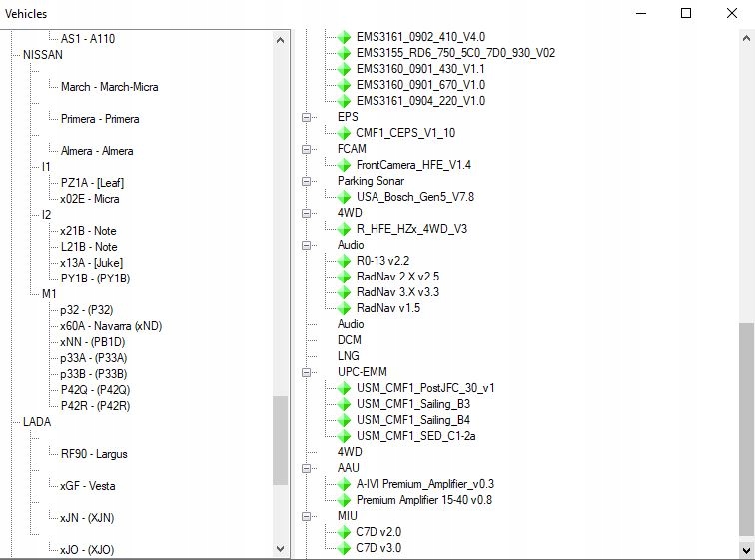
Task: Select p33A - (P33A) vehicle
Action: (94, 358)
